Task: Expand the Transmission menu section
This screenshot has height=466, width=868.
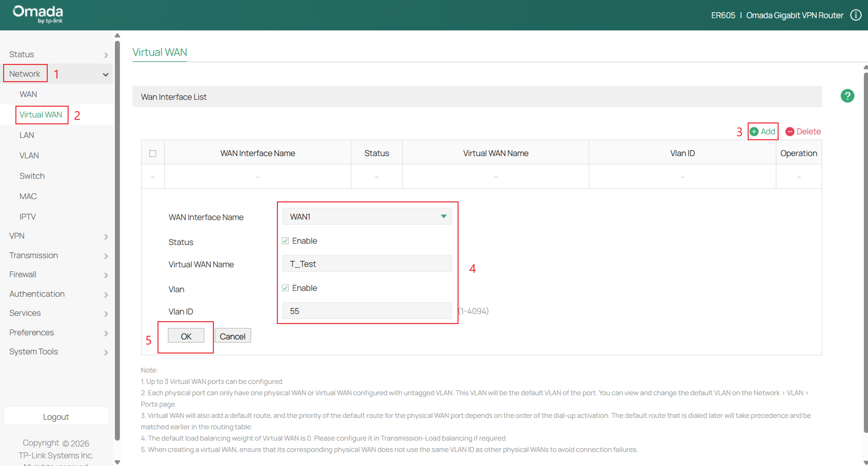Action: tap(57, 255)
